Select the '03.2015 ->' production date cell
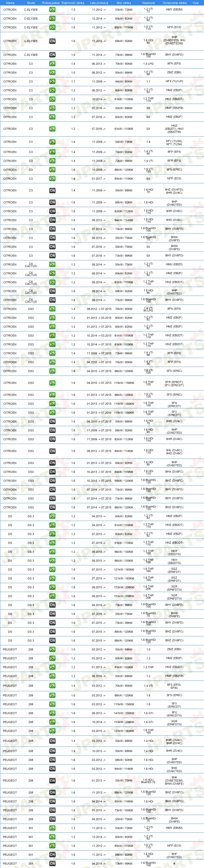This screenshot has height=868, width=204. tap(99, 731)
